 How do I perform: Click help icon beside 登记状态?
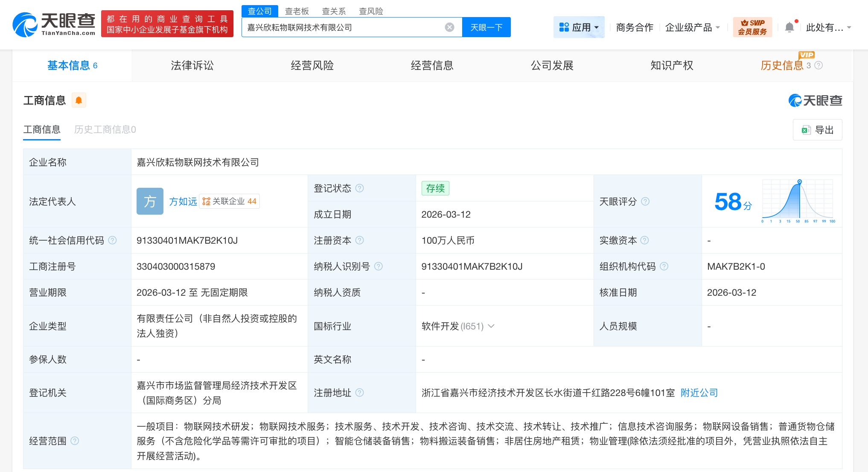[360, 188]
